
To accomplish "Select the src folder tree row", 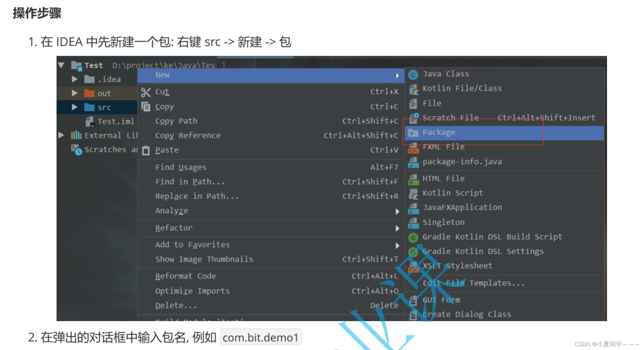I will click(97, 107).
